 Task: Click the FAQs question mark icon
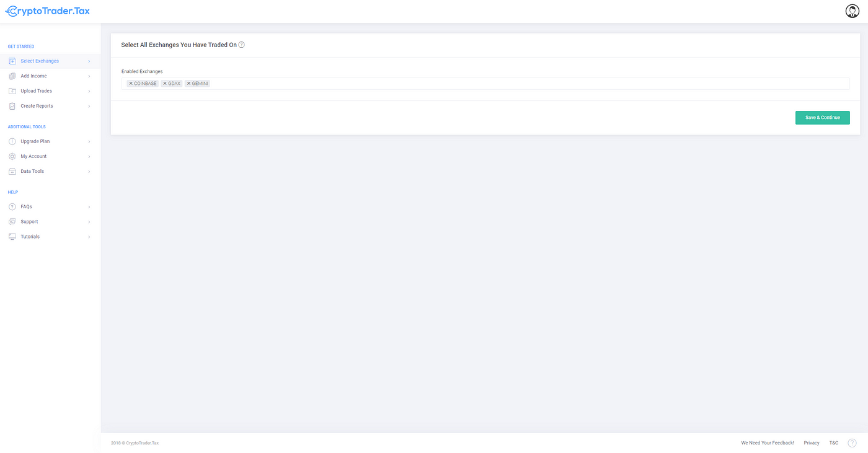12,206
